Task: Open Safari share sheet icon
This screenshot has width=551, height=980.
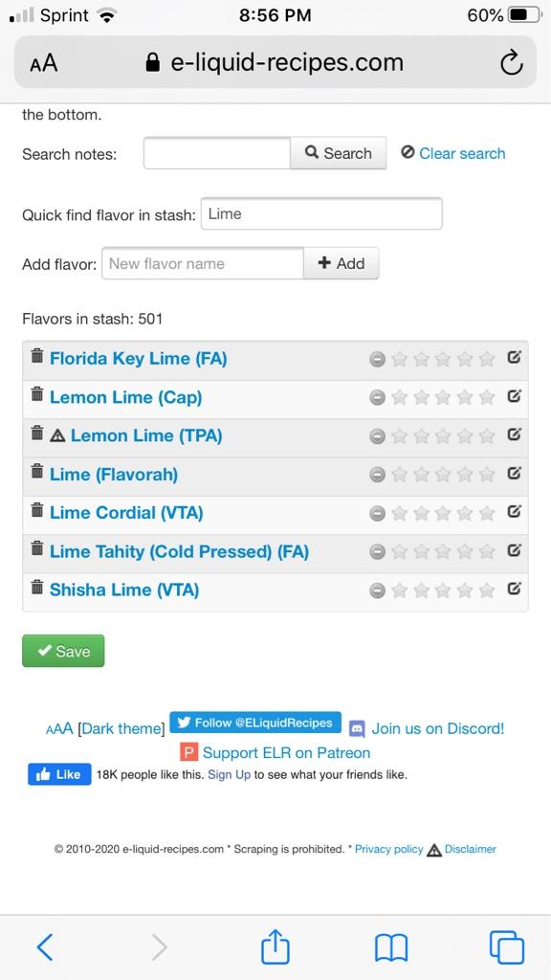Action: [275, 947]
